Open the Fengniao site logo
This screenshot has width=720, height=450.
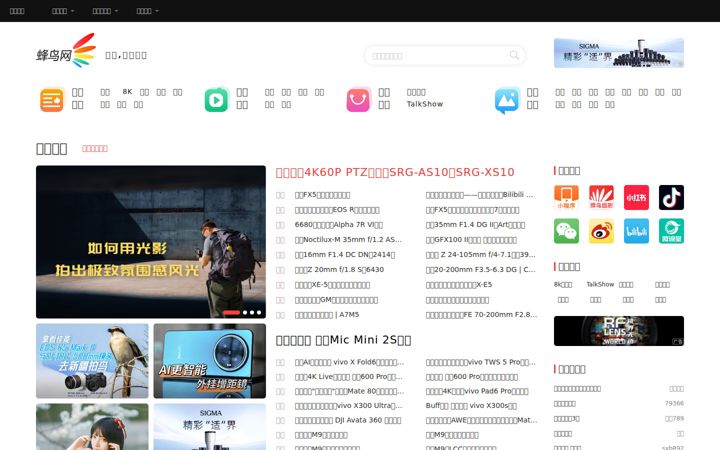pos(66,51)
